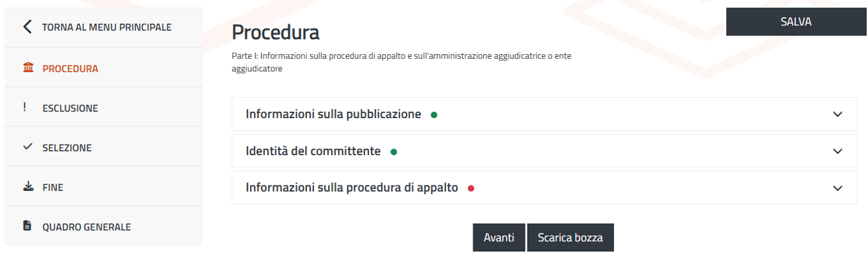Viewport: 868px width, 272px height.
Task: Click green status dot beside Identità del committente
Action: 393,152
